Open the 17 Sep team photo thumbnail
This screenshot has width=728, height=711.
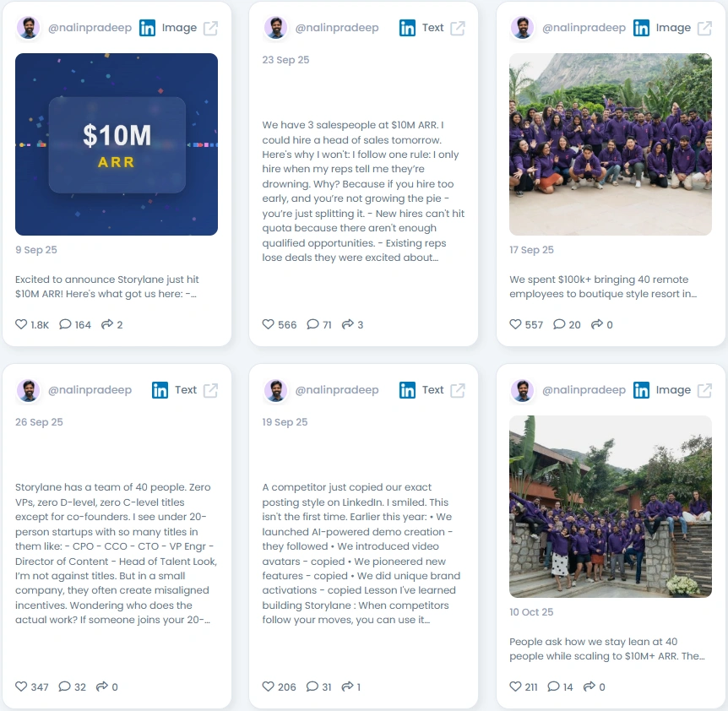(611, 144)
